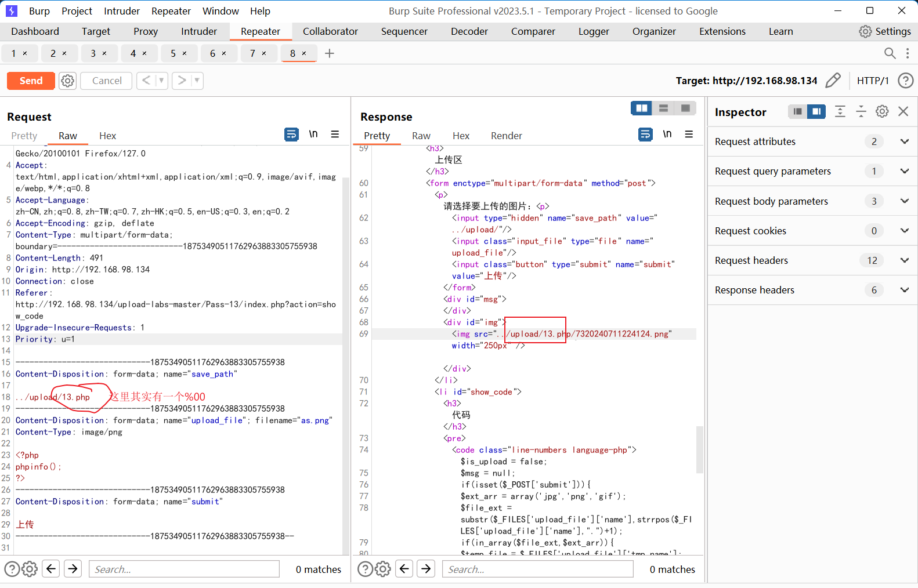Open request search help icon
Viewport: 918px width, 588px height.
(x=12, y=569)
